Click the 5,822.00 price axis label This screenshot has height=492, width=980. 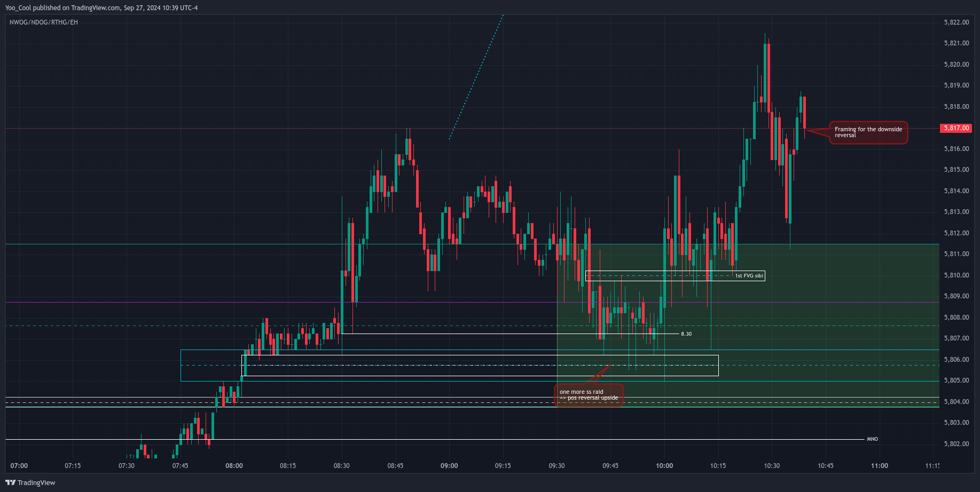pyautogui.click(x=957, y=22)
